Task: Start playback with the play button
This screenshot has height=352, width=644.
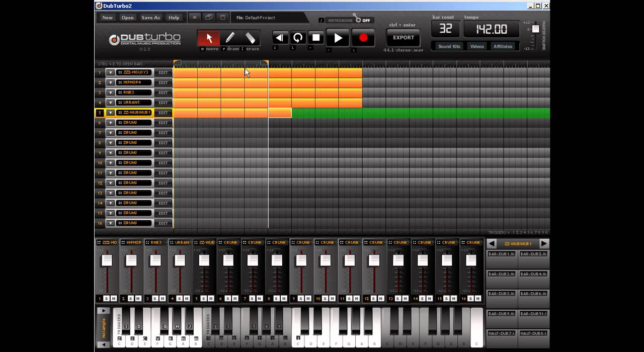Action: tap(338, 38)
